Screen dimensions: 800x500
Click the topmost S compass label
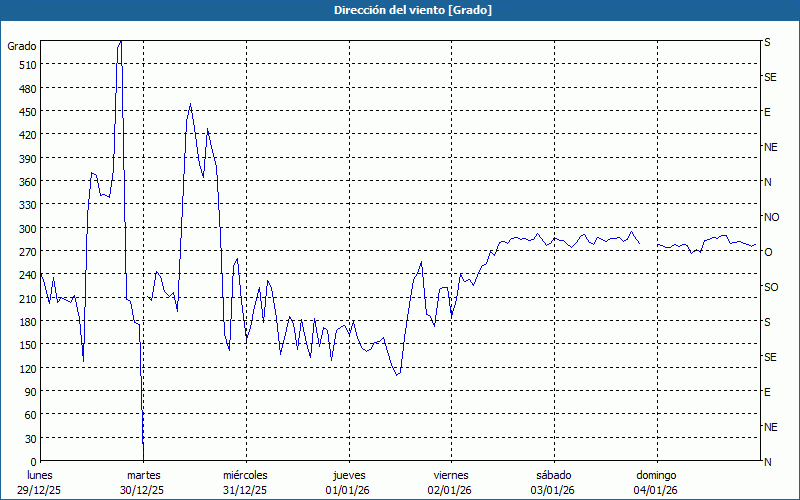(x=767, y=43)
